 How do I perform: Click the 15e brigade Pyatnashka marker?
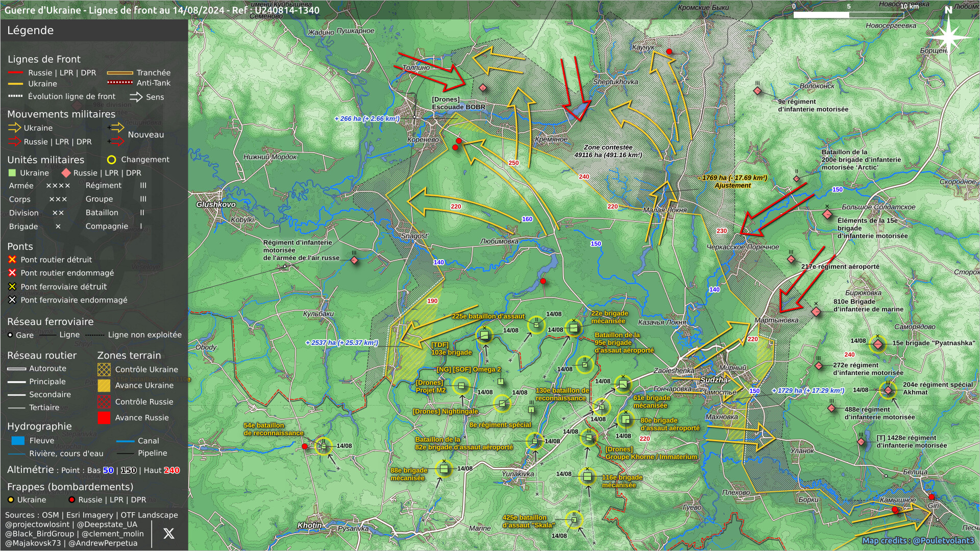878,344
